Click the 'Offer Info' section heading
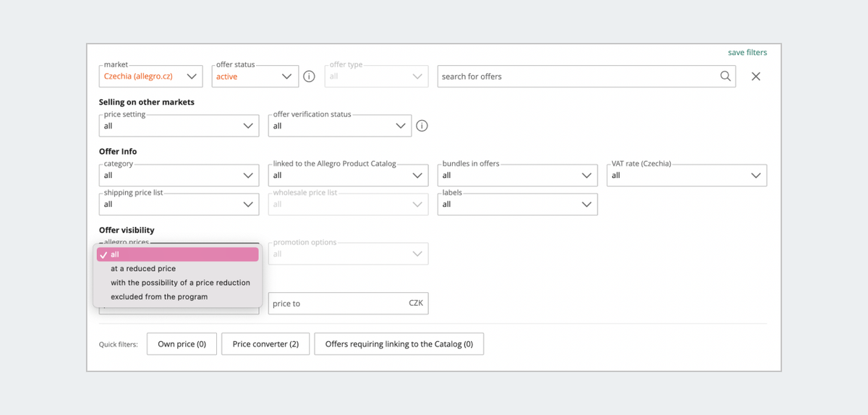 [118, 151]
